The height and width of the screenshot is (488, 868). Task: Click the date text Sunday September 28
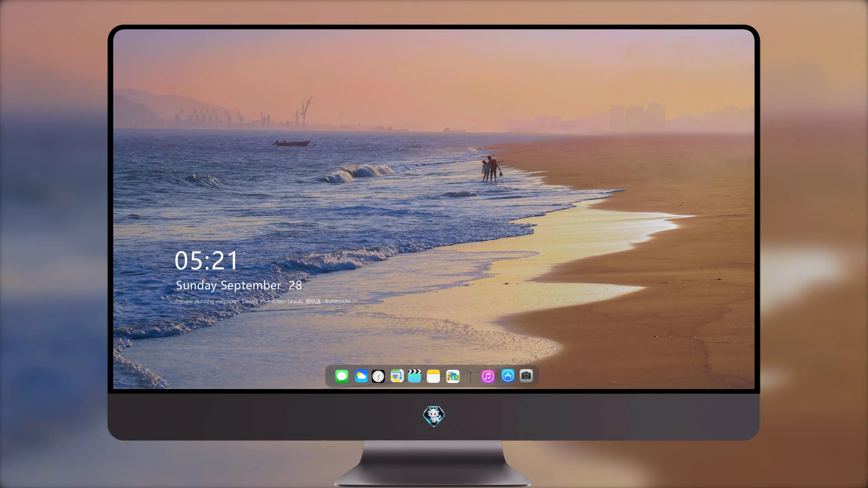coord(239,285)
